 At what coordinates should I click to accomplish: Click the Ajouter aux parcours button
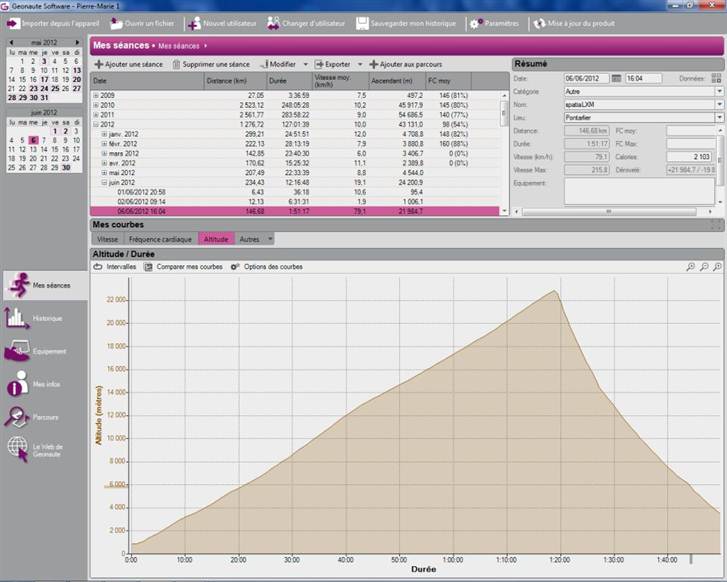tap(406, 64)
